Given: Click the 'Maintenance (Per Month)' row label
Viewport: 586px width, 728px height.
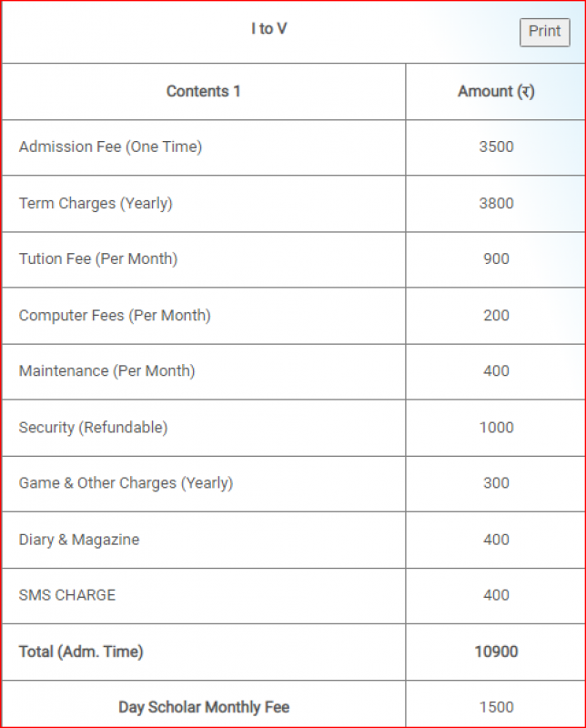Looking at the screenshot, I should tap(106, 370).
